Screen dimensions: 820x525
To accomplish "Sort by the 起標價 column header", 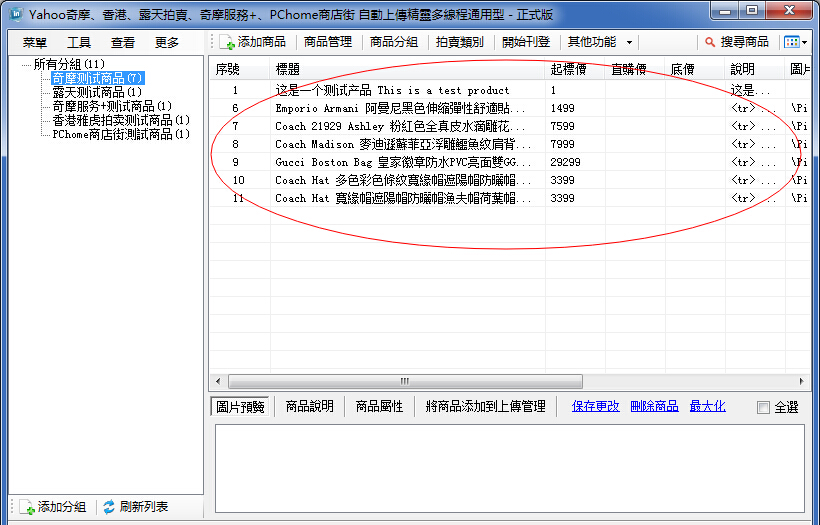I will coord(575,69).
